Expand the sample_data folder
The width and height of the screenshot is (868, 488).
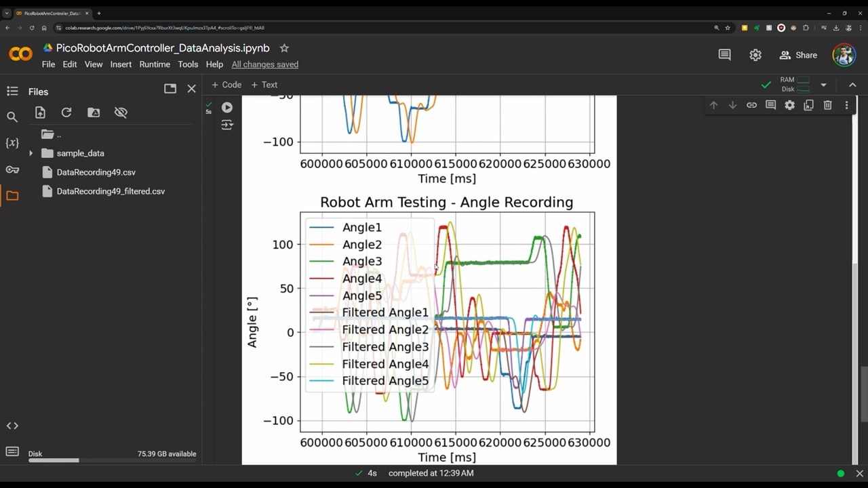coord(31,153)
